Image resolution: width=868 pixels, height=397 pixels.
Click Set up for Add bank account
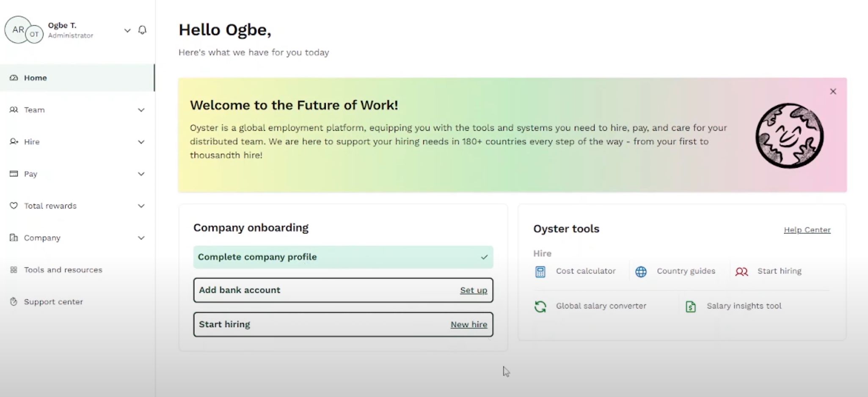point(473,290)
